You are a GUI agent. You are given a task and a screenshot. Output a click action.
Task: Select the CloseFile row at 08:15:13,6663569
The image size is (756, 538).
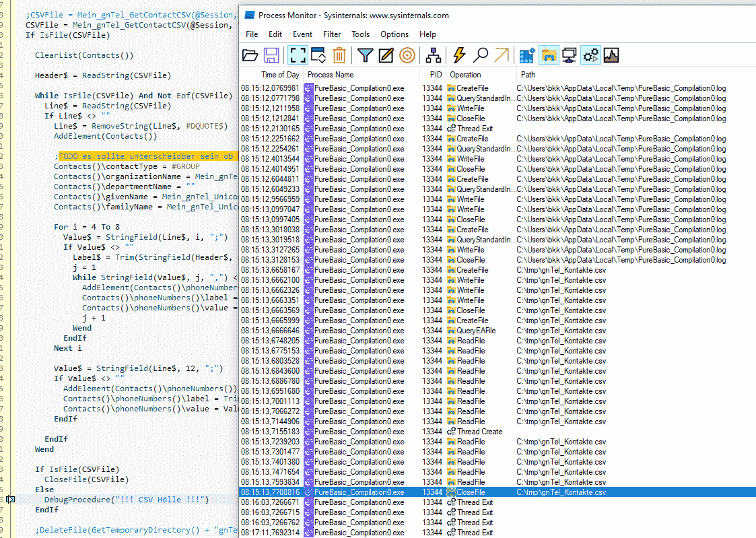click(x=497, y=310)
